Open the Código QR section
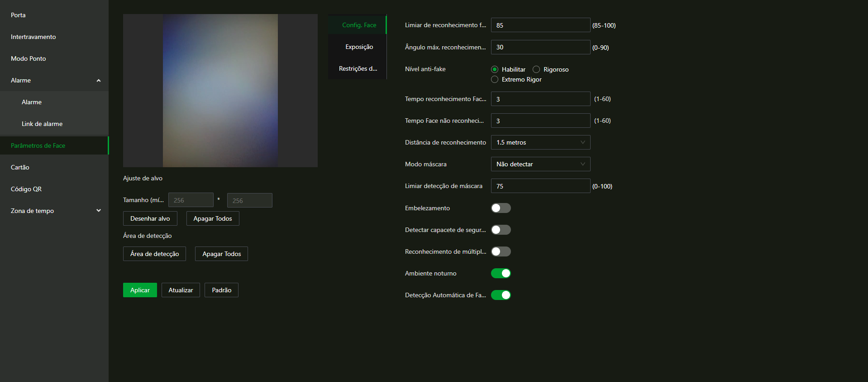Viewport: 868px width, 382px height. click(54, 189)
